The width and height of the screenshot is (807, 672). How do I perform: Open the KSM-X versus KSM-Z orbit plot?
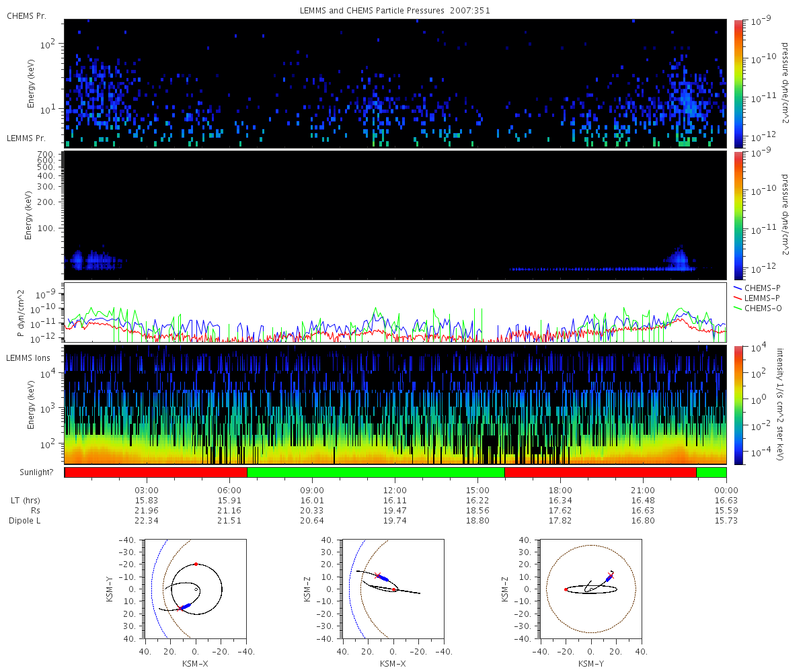point(393,588)
